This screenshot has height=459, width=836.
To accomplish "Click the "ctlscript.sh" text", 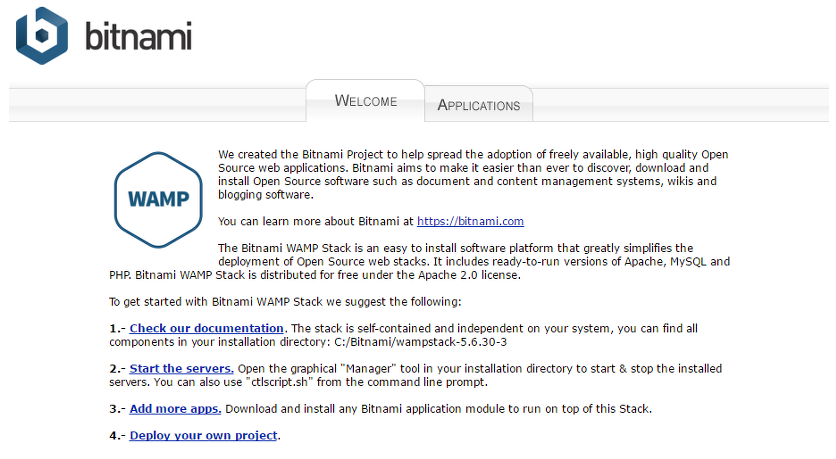I will coord(278,382).
